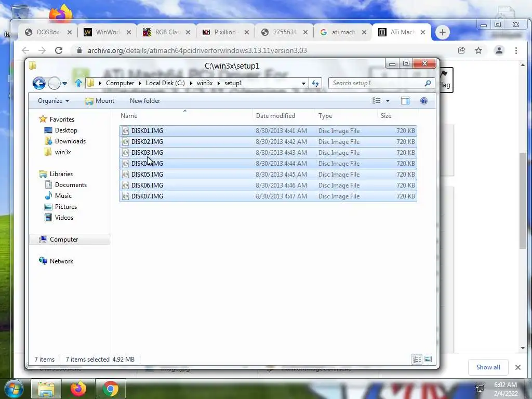Click the Computer breadcrumb in the address bar
Screen dimensions: 532x399
[120, 83]
